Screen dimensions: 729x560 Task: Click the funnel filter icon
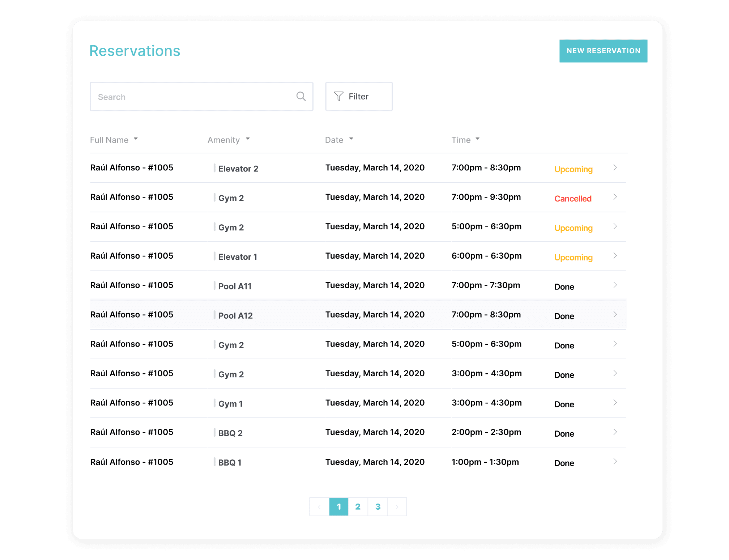338,96
